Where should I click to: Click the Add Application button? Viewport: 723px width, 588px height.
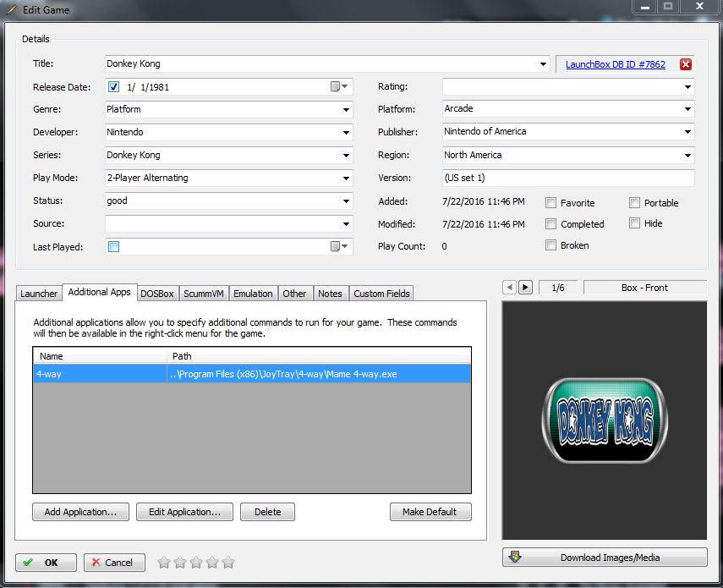point(80,512)
